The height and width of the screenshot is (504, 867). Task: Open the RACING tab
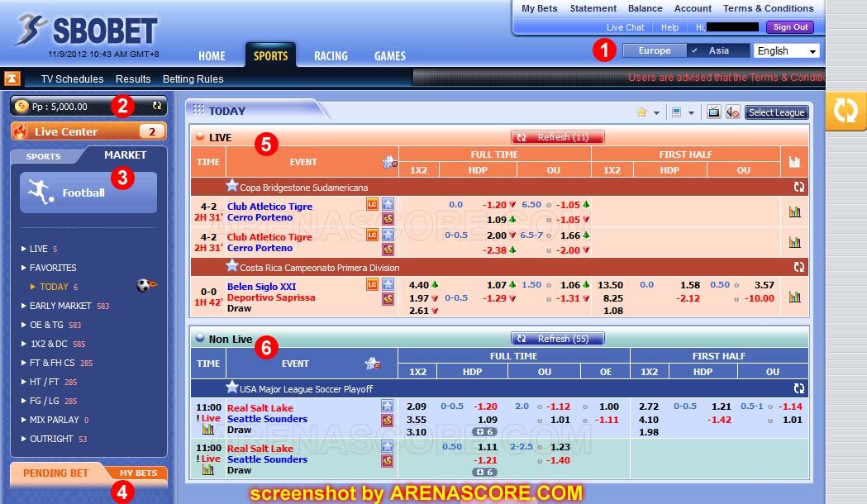tap(331, 56)
